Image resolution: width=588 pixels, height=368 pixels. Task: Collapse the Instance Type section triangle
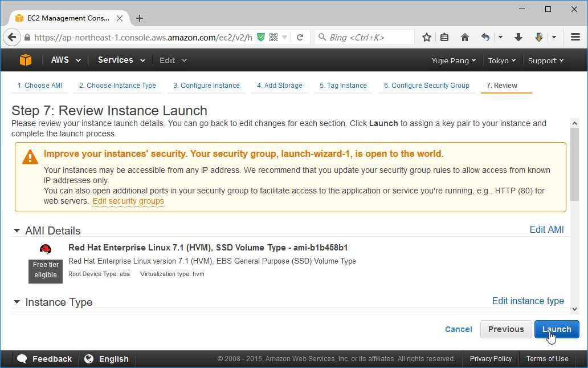tap(17, 302)
